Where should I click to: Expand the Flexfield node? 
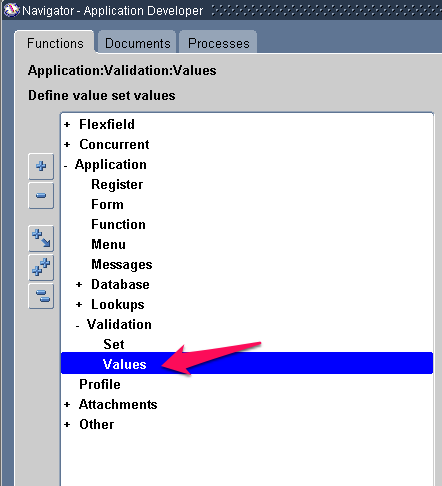[x=67, y=125]
